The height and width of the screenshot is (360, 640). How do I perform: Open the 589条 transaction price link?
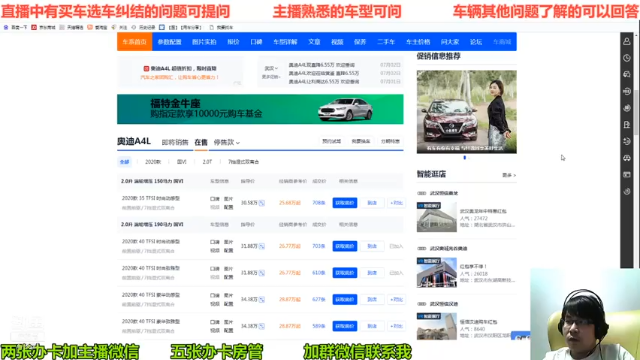click(319, 326)
